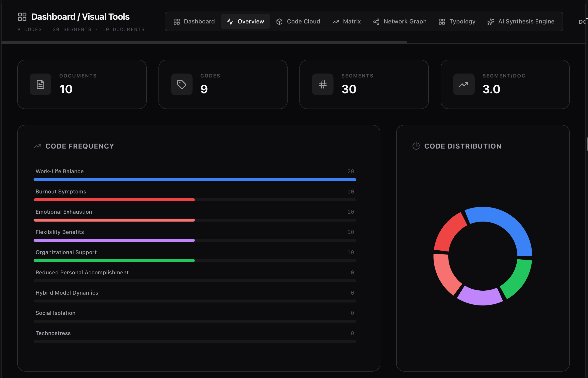Select the Typology tab
This screenshot has height=378, width=588.
457,21
